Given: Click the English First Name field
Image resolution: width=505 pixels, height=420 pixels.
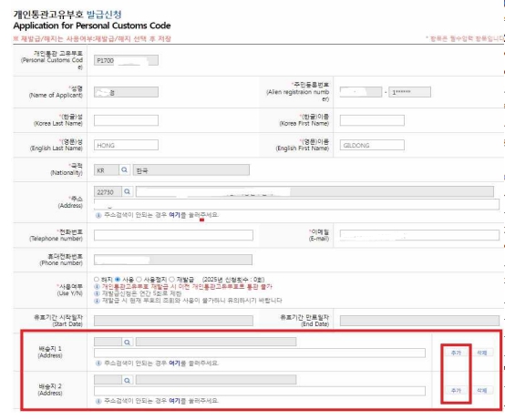Looking at the screenshot, I should tap(372, 145).
